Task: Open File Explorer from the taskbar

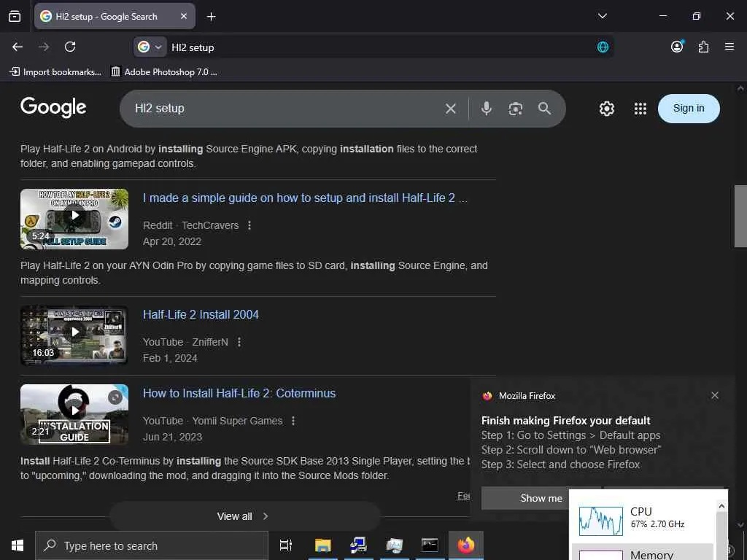Action: (x=322, y=545)
